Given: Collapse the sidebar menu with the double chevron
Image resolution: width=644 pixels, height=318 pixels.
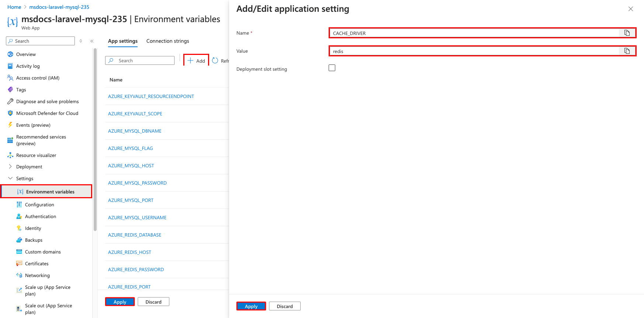Looking at the screenshot, I should point(92,41).
